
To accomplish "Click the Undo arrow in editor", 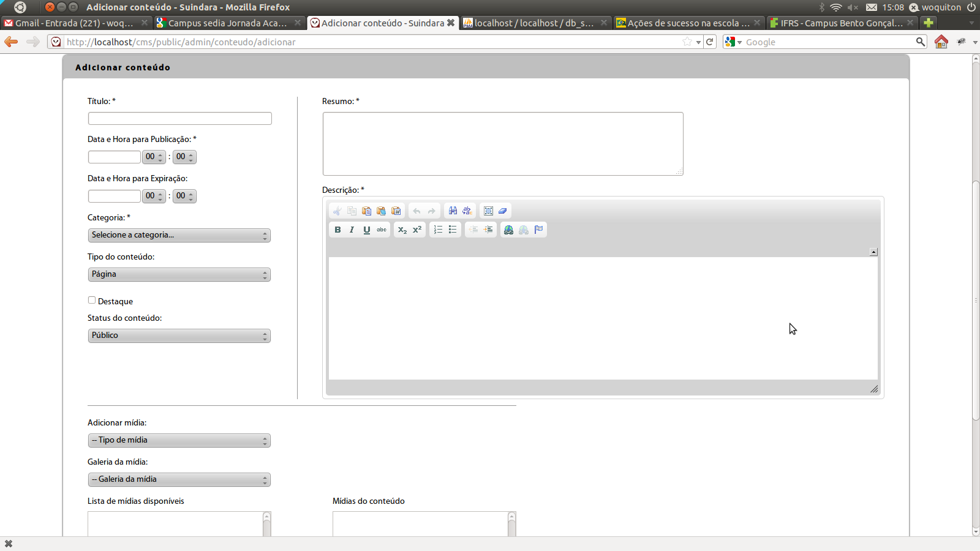I will point(417,211).
